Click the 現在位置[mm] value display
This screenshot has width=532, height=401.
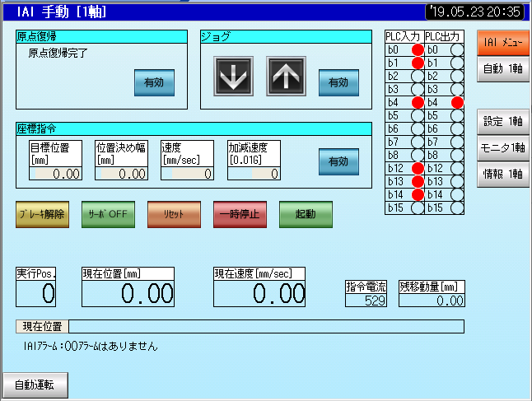pyautogui.click(x=128, y=293)
